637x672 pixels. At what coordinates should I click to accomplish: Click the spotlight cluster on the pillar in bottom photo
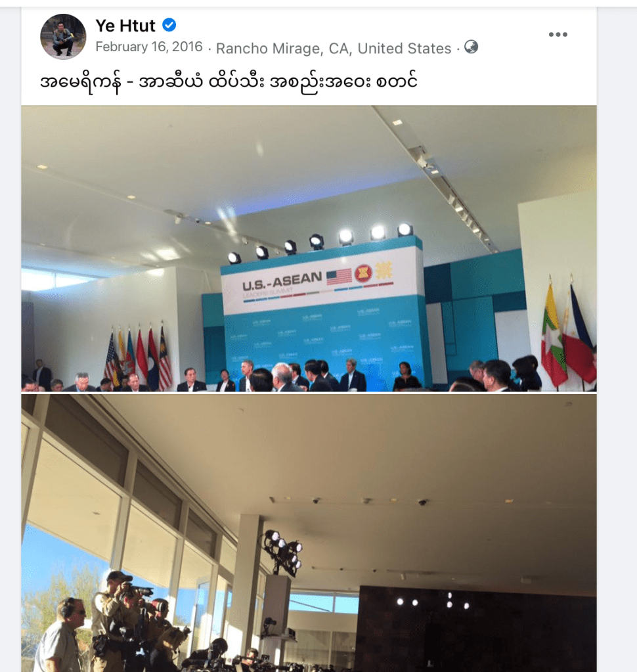pos(283,550)
